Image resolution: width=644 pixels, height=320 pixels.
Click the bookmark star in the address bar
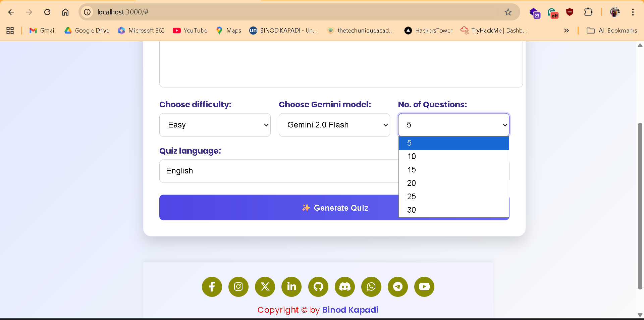tap(508, 12)
